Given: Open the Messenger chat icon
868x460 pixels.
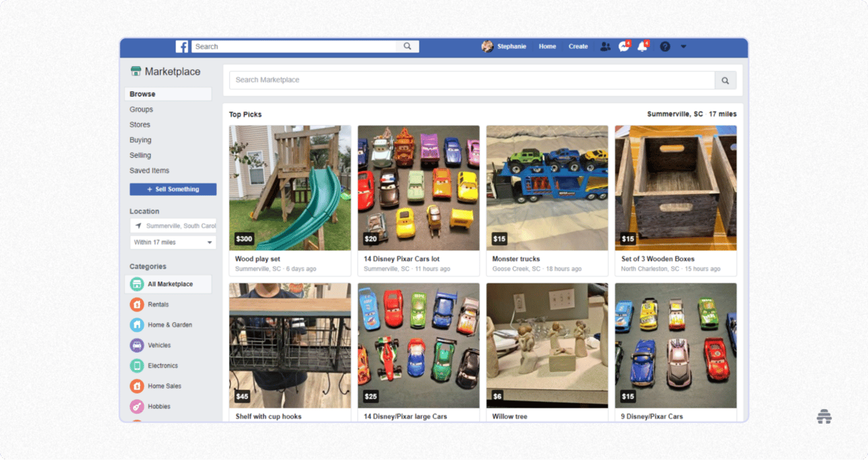Looking at the screenshot, I should [624, 46].
